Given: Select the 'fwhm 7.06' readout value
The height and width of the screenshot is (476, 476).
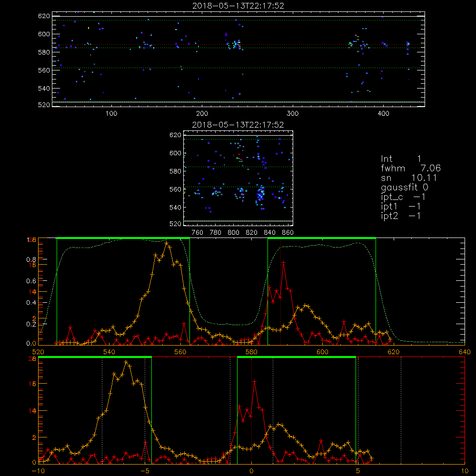Looking at the screenshot, I should [411, 168].
